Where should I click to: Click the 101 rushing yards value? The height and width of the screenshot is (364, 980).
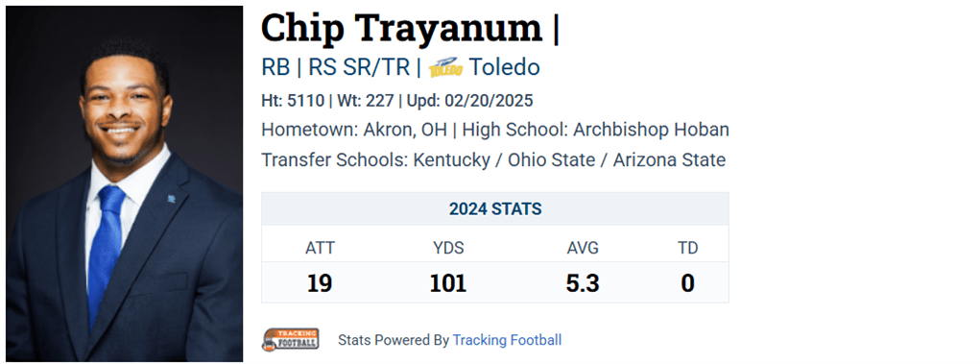[x=448, y=284]
